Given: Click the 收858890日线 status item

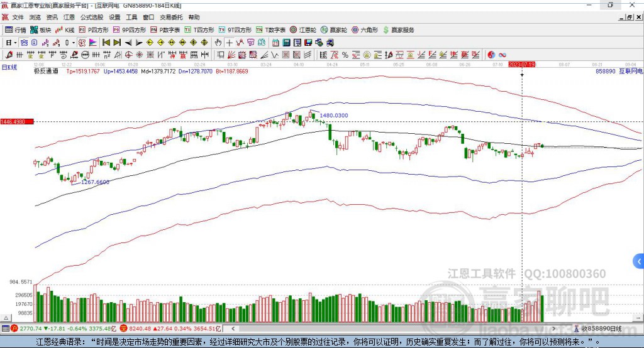Looking at the screenshot, I should [598, 329].
